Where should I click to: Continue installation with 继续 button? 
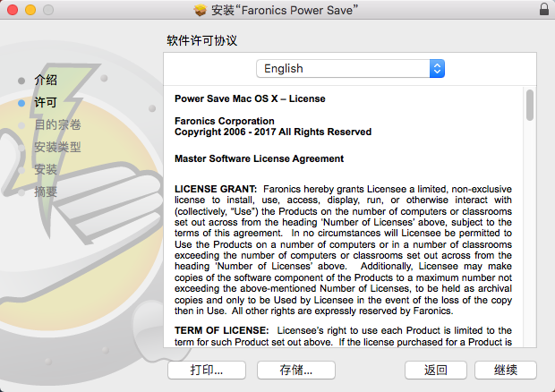point(506,370)
